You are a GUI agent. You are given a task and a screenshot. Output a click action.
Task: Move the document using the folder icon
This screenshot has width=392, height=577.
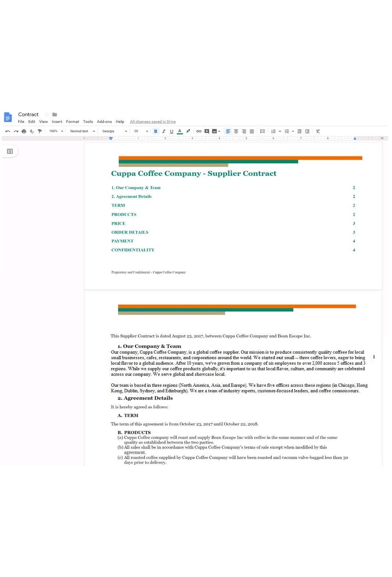pos(54,114)
